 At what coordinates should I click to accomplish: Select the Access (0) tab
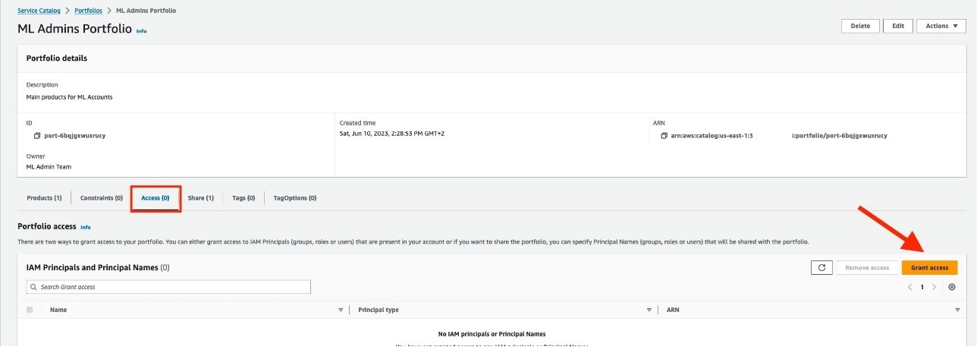point(155,198)
